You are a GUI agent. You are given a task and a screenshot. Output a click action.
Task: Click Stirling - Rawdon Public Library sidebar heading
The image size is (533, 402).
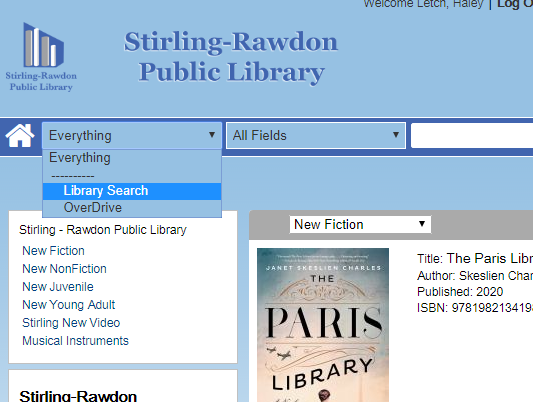click(103, 230)
